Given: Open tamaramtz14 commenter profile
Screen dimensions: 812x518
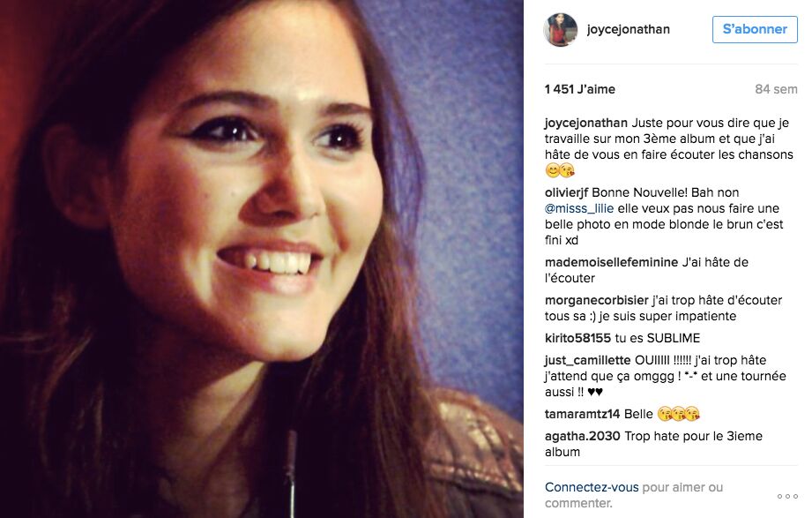Looking at the screenshot, I should (x=582, y=414).
